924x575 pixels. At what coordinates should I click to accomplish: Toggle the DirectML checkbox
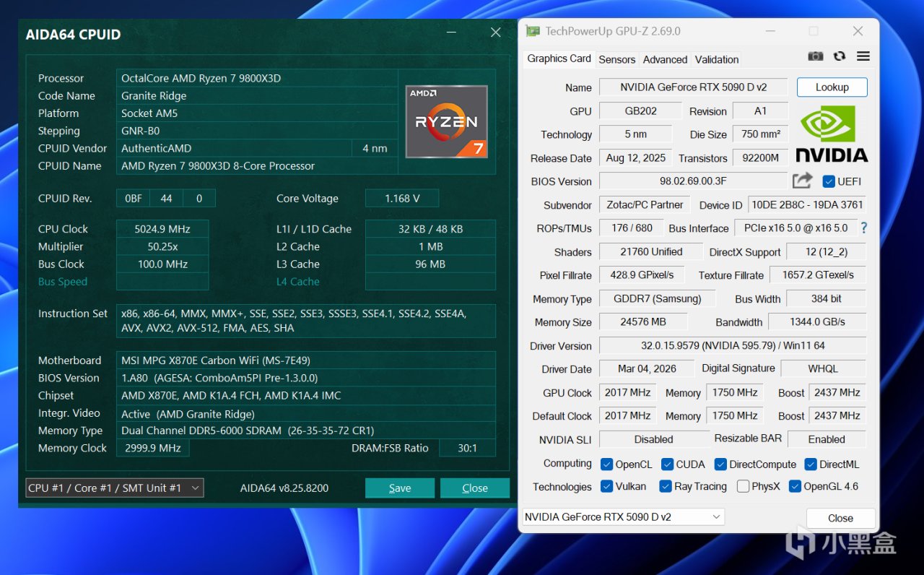pyautogui.click(x=811, y=464)
